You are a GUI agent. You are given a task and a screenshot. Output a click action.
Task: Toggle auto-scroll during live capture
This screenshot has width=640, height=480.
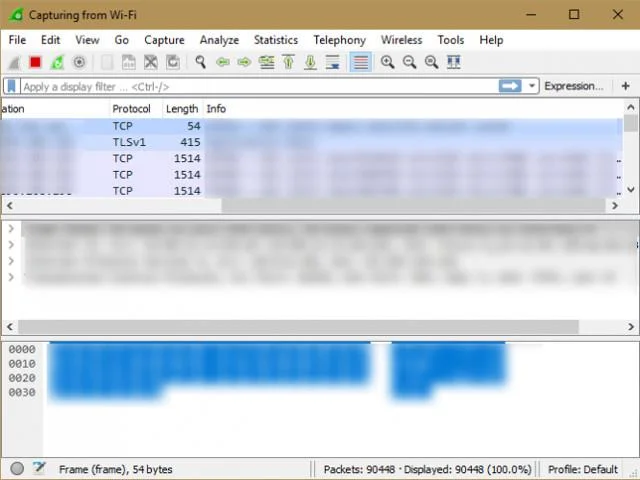point(333,62)
